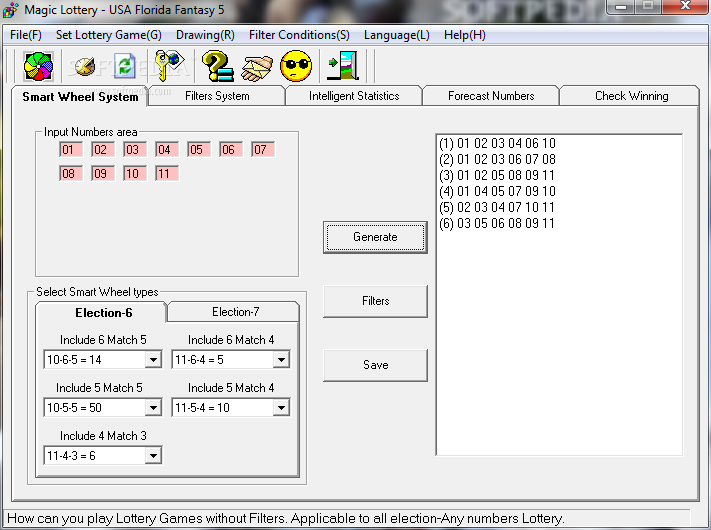The width and height of the screenshot is (711, 530).
Task: Expand Include 5 Match 5 dropdown arrow
Action: click(153, 408)
